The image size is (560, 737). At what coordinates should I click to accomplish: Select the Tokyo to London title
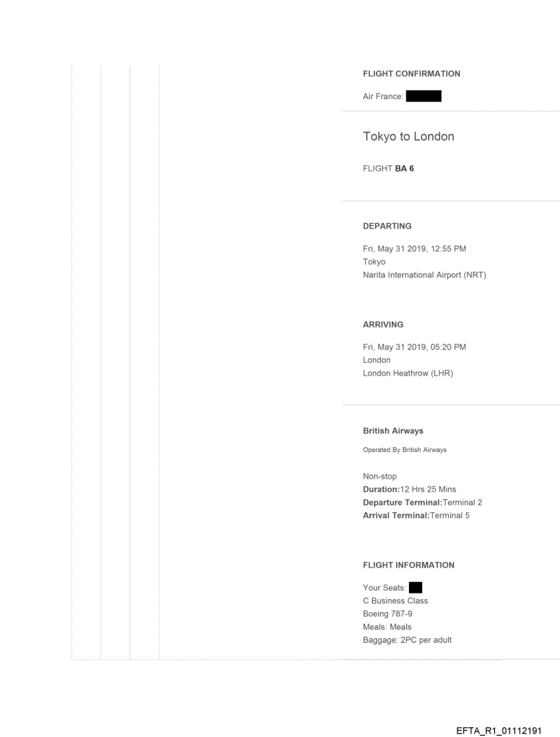pyautogui.click(x=408, y=137)
